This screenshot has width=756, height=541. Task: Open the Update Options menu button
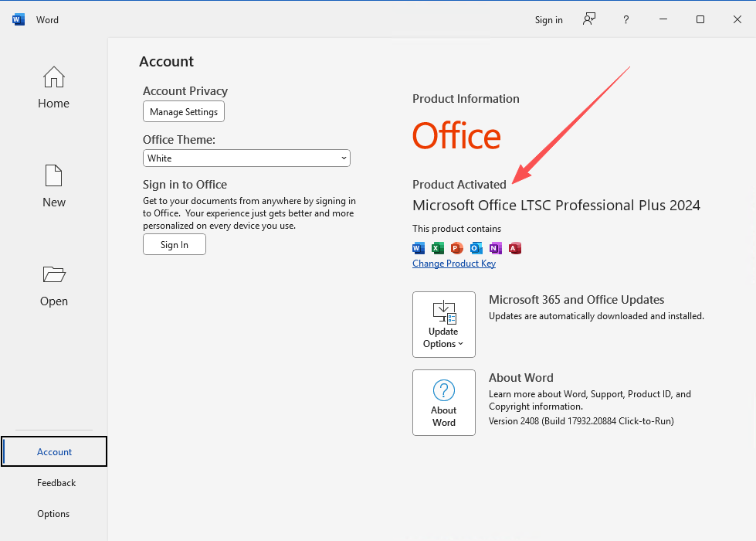pos(443,325)
